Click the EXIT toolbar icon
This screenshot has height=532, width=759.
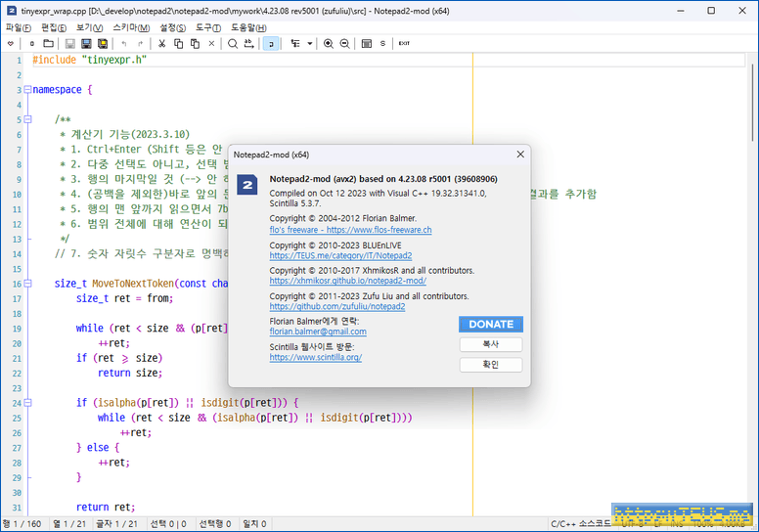click(404, 44)
